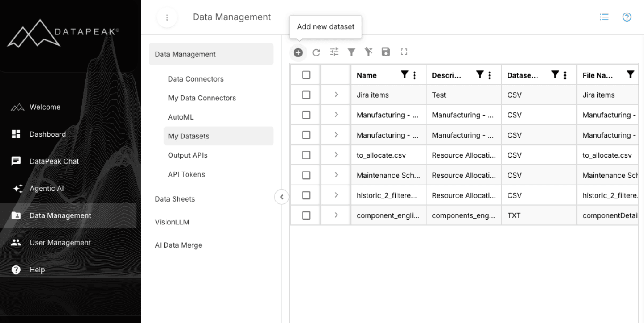644x323 pixels.
Task: Click the Test description cell
Action: pyautogui.click(x=464, y=95)
